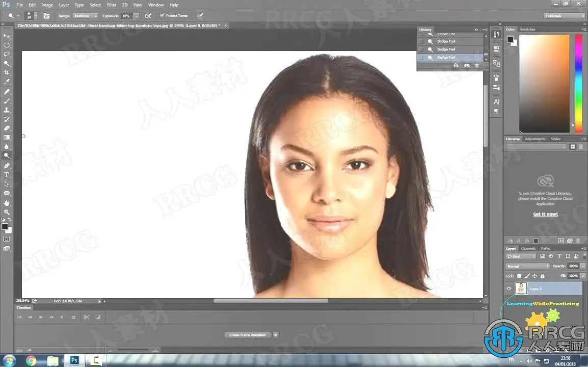Play the timeline animation
588x367 pixels.
click(x=41, y=317)
